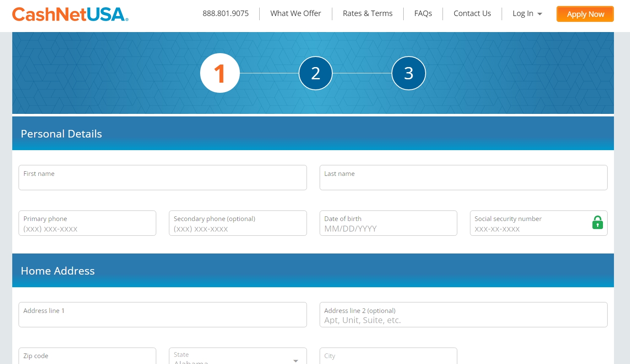Click the CashNetUSA logo
Screen dimensions: 630x364
point(70,14)
